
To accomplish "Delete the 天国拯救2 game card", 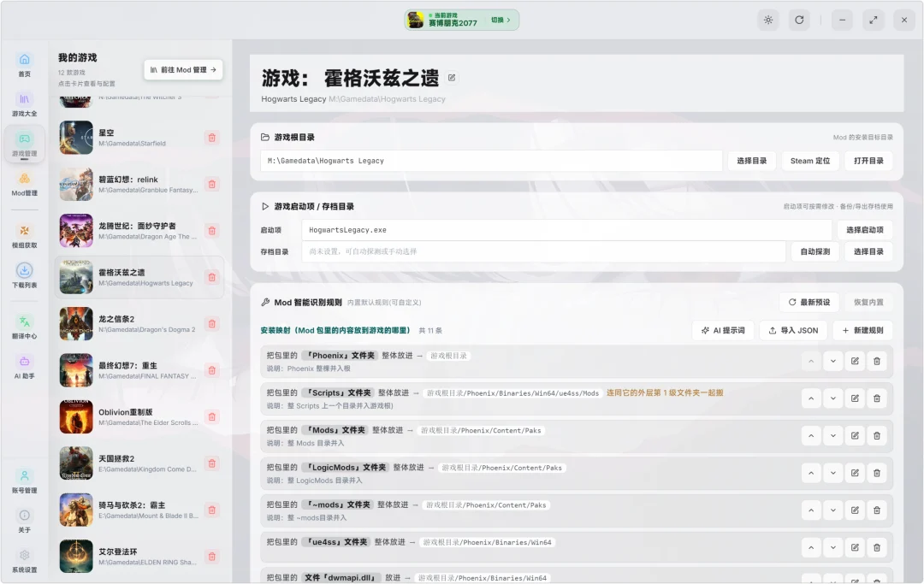I will pyautogui.click(x=212, y=463).
